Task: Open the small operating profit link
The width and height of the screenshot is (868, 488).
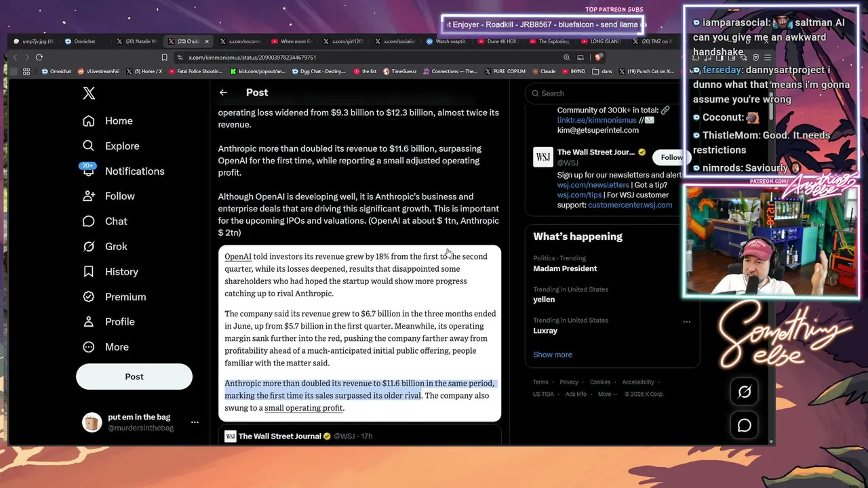Action: click(304, 408)
